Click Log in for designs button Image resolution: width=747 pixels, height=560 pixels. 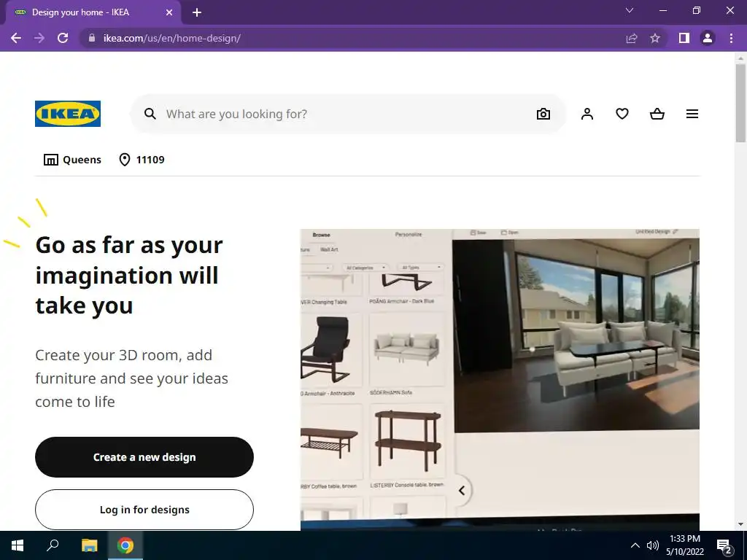pyautogui.click(x=144, y=510)
